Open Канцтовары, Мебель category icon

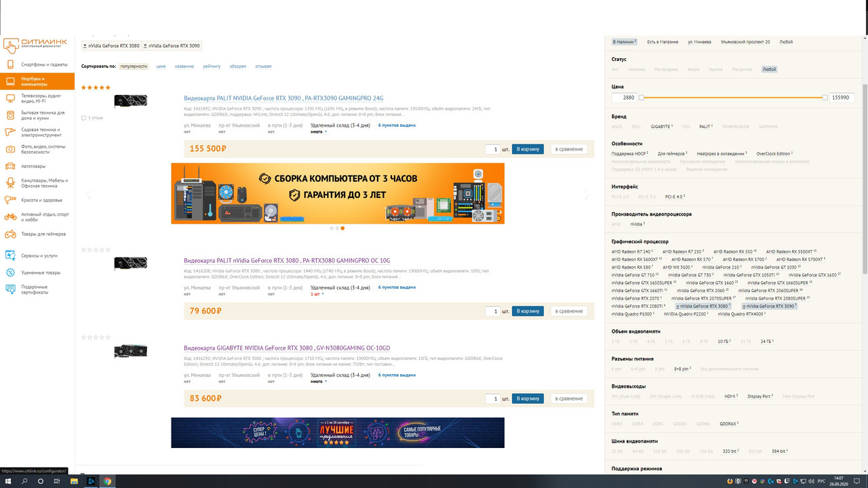coord(10,183)
